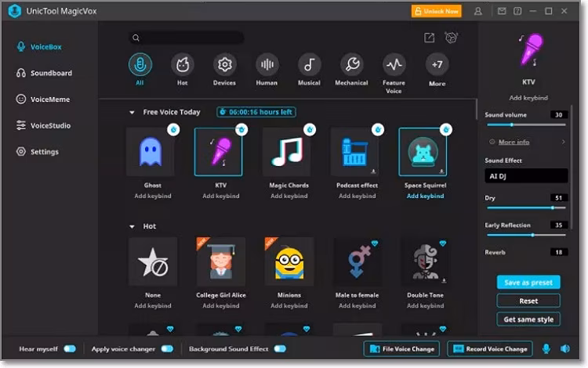The image size is (588, 368).
Task: Open the help question icon
Action: coord(517,11)
